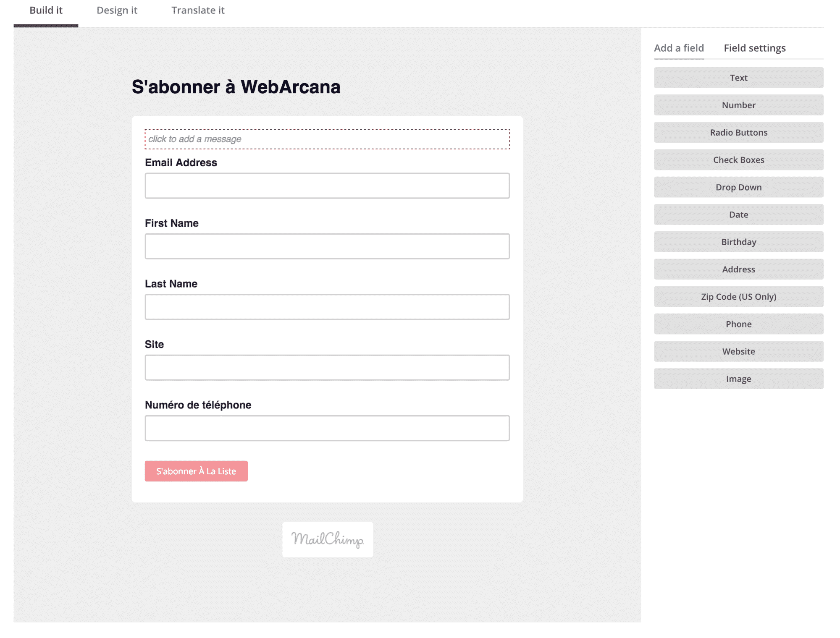This screenshot has height=638, width=840.
Task: Open the Translate it tab
Action: [x=198, y=10]
